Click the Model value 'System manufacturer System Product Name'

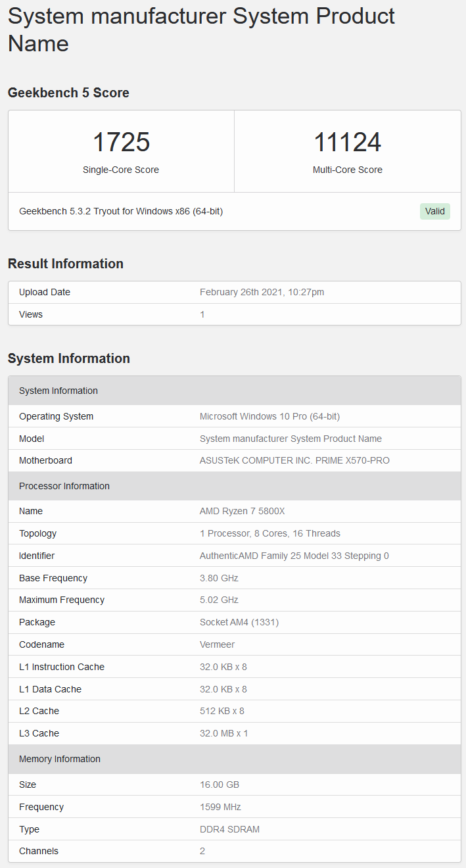[291, 439]
